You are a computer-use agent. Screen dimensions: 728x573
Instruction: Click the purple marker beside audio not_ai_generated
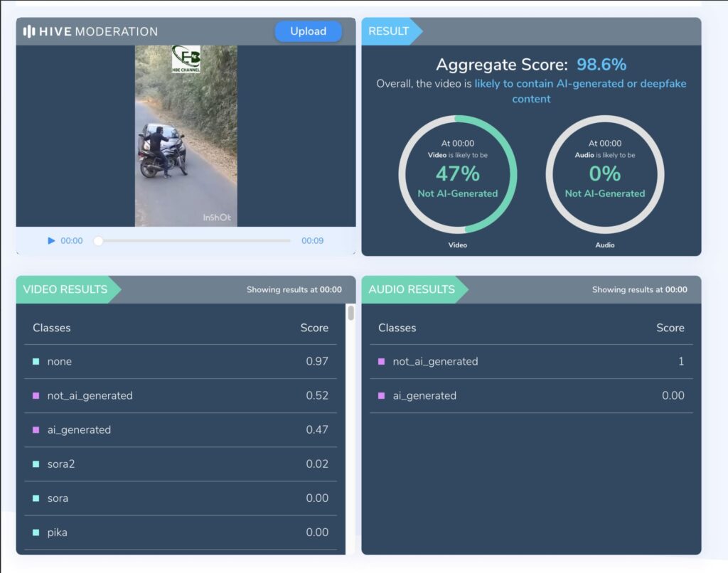[x=381, y=362]
